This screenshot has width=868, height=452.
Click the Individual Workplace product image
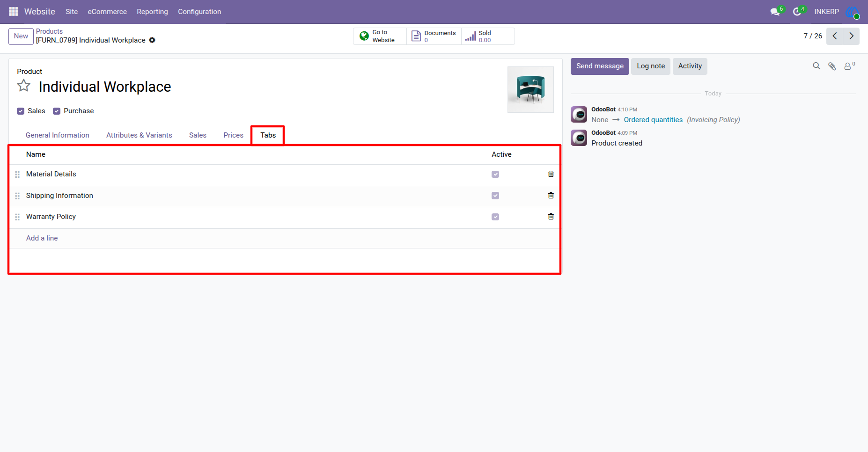coord(530,89)
